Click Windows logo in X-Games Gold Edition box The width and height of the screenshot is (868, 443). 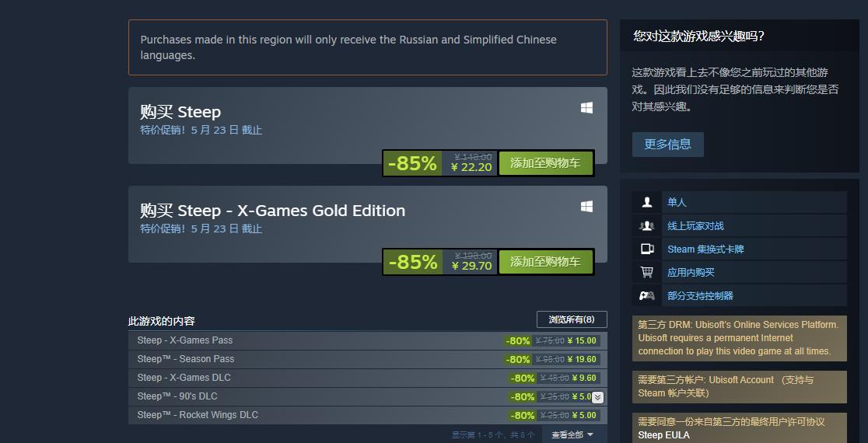tap(586, 206)
